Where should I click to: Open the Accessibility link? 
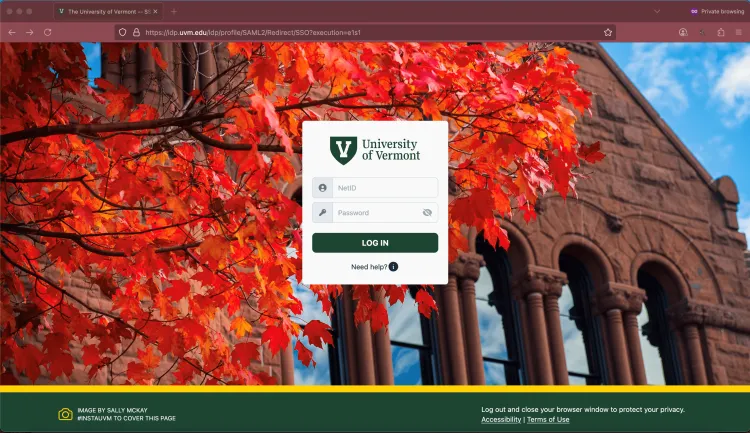coord(500,420)
